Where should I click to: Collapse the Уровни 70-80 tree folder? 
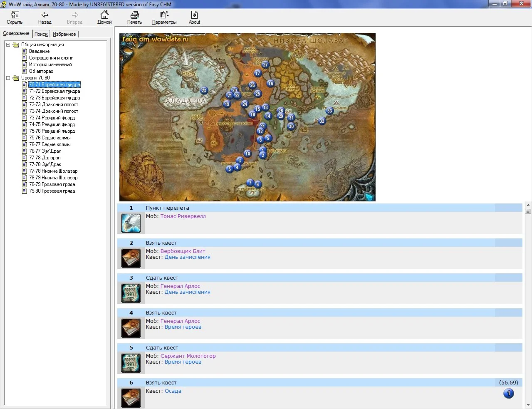click(8, 78)
